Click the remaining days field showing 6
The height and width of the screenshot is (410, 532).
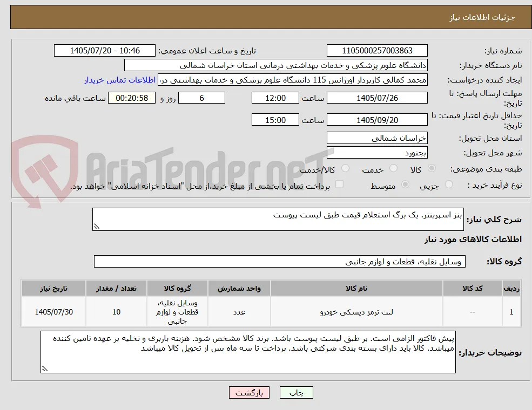(201, 98)
